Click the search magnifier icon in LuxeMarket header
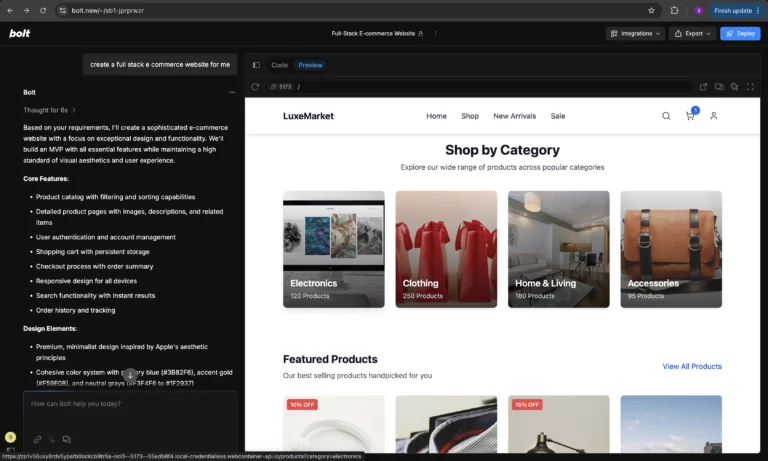Screen dimensions: 768x461 [666, 116]
